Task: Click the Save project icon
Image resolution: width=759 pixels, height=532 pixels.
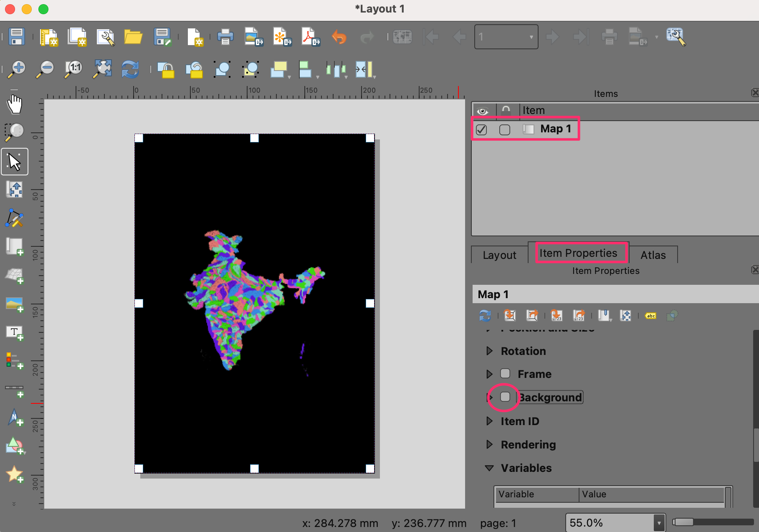Action: (17, 37)
